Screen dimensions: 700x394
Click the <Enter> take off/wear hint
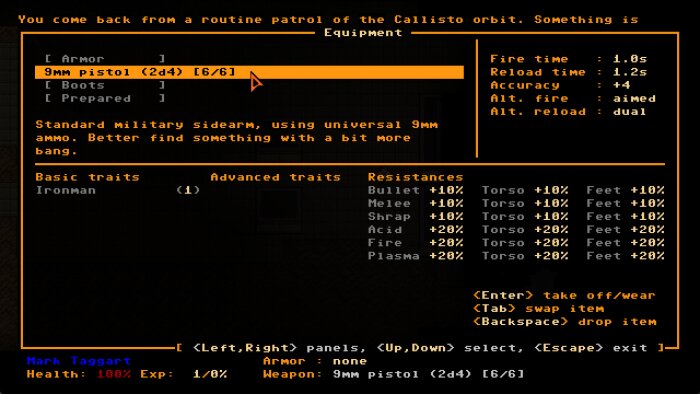[x=564, y=295]
